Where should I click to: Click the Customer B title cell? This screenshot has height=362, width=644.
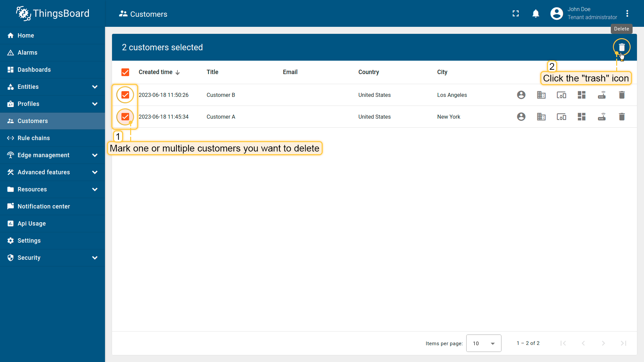point(221,95)
